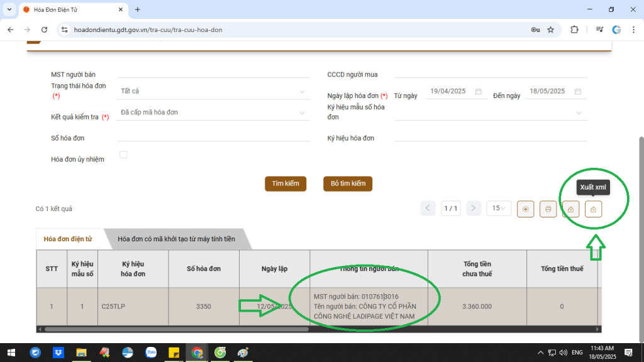Open the saved passwords key icon

click(535, 30)
